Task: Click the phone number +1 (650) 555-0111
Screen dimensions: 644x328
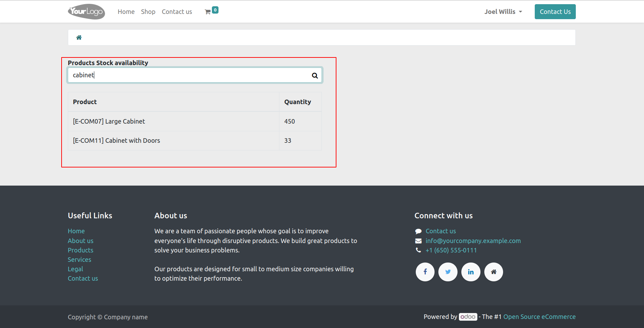Action: pos(451,250)
